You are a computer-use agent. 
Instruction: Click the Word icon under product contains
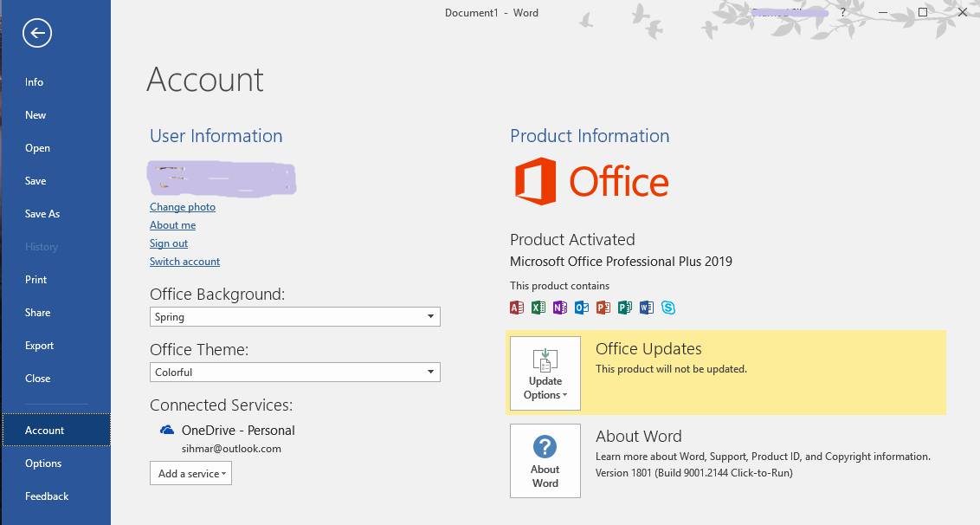[646, 308]
